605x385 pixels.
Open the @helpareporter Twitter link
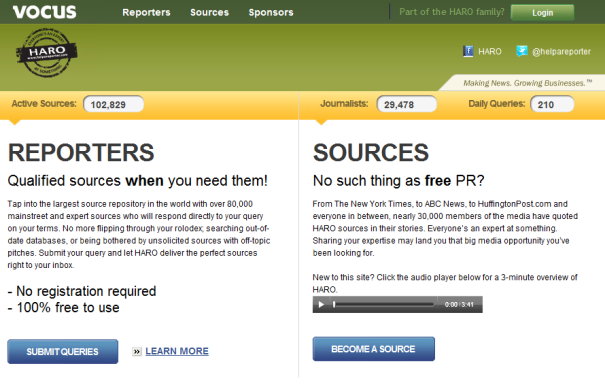[x=561, y=52]
